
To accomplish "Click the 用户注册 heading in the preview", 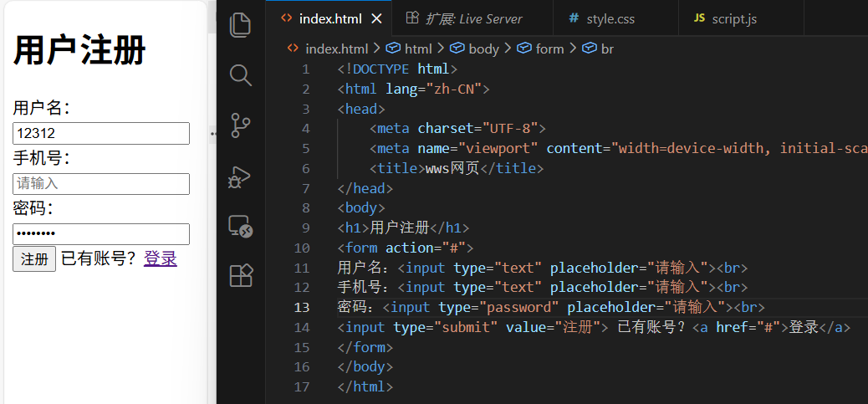I will [x=79, y=50].
